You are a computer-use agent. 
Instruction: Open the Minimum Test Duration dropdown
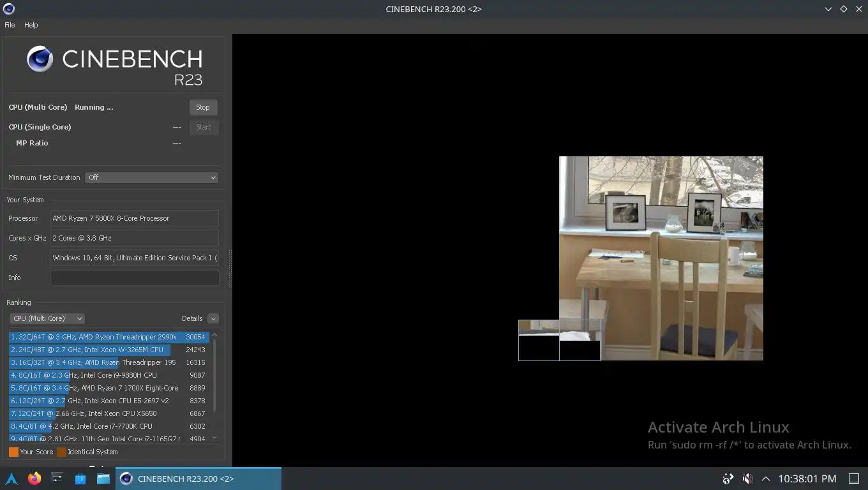[152, 177]
